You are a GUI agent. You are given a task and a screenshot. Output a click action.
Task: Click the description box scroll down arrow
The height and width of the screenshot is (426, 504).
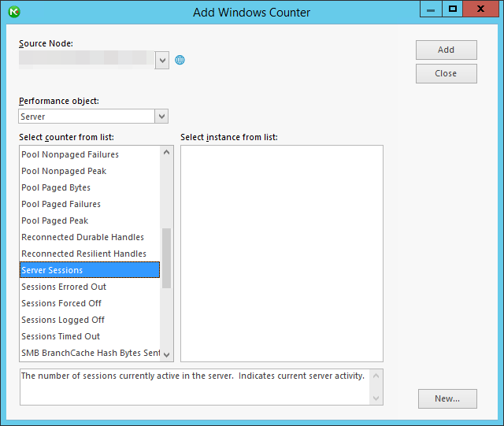[376, 398]
